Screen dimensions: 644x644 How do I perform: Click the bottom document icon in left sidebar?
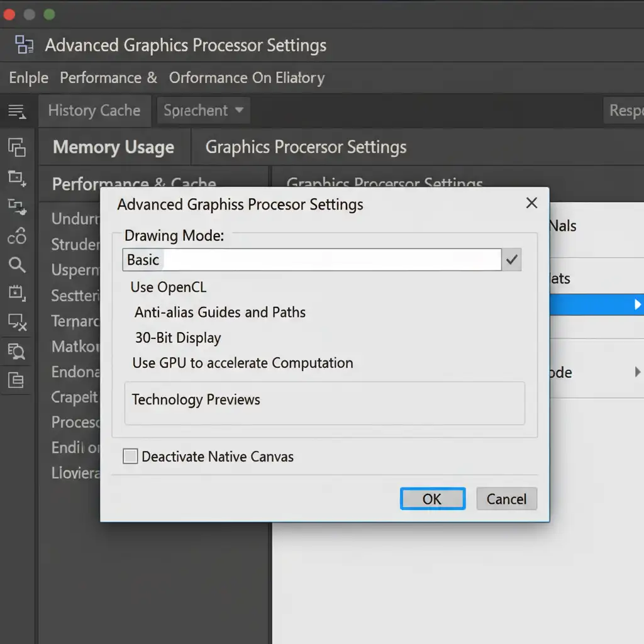(17, 379)
